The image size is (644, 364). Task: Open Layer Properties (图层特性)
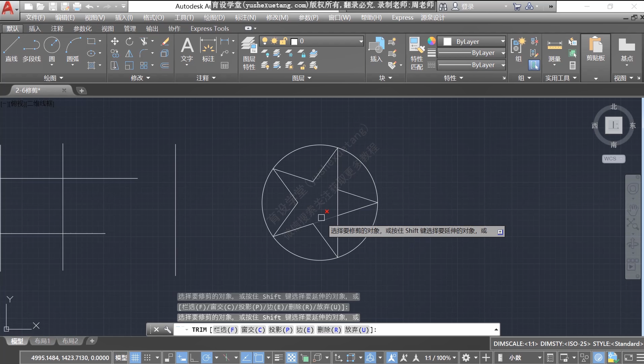[x=249, y=53]
